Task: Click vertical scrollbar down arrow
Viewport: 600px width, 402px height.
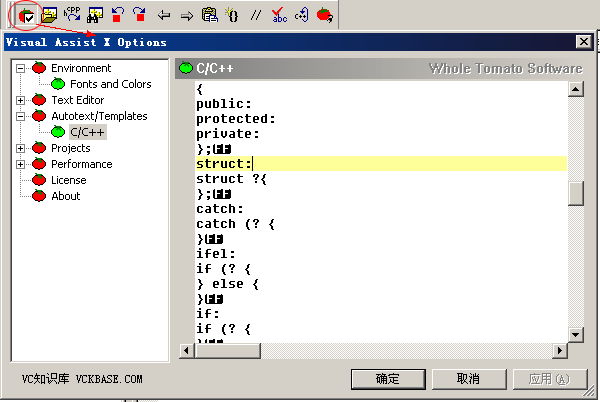Action: click(576, 335)
